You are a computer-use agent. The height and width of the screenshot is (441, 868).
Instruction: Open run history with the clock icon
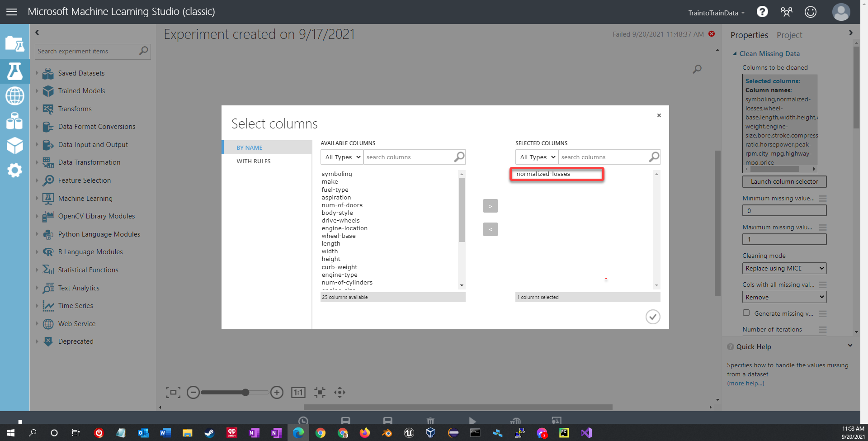303,421
